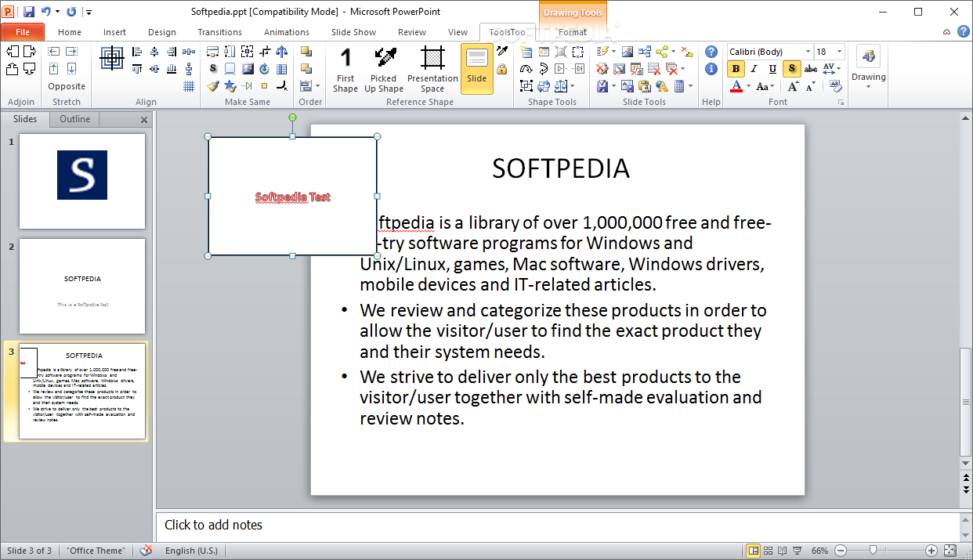The width and height of the screenshot is (973, 560).
Task: Open the Calibri (Body) font name dropdown
Action: pos(808,52)
